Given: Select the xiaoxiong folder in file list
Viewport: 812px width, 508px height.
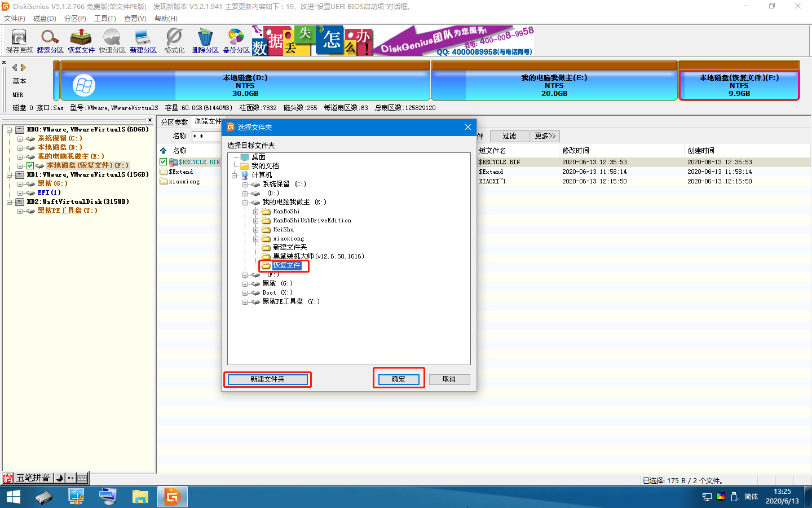Looking at the screenshot, I should click(x=184, y=182).
